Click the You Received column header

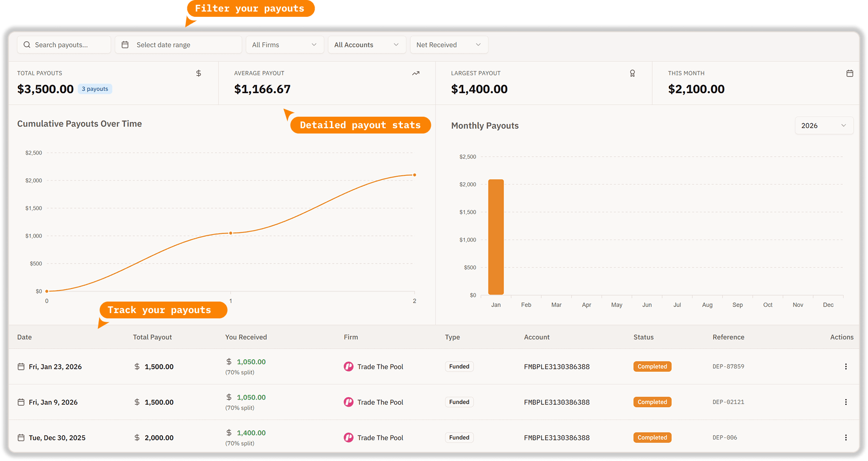246,337
